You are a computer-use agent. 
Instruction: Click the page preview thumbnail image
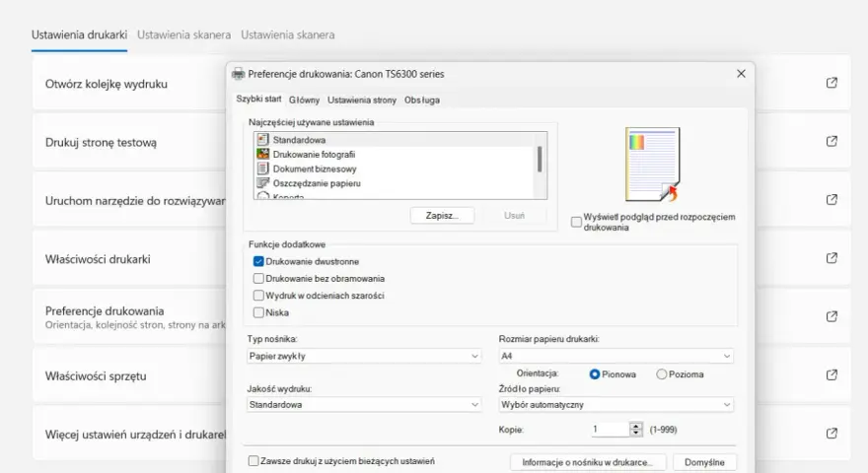pos(653,165)
